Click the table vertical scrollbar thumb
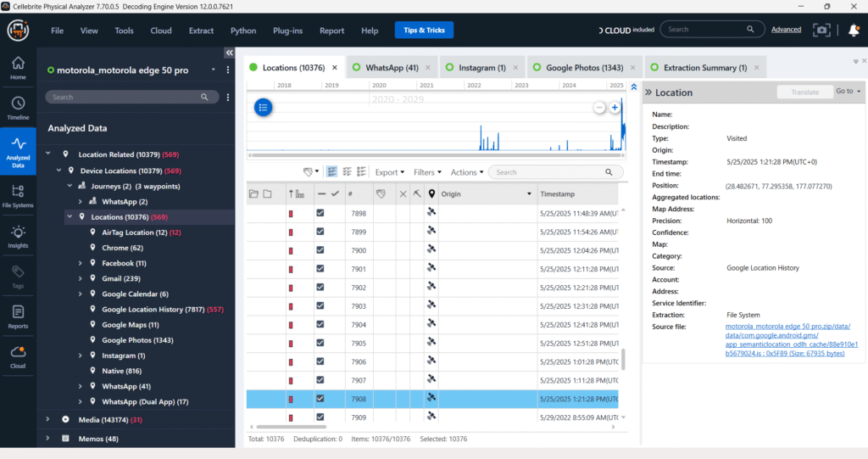Viewport: 868px width, 459px height. coord(623,359)
